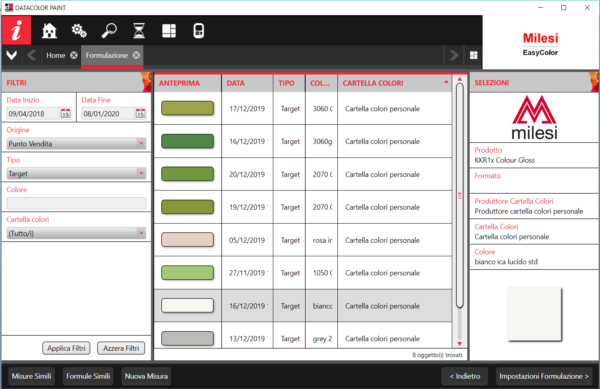The image size is (600, 389).
Task: Click the Prodotto KKR1x Colour Gloss field
Action: point(534,155)
